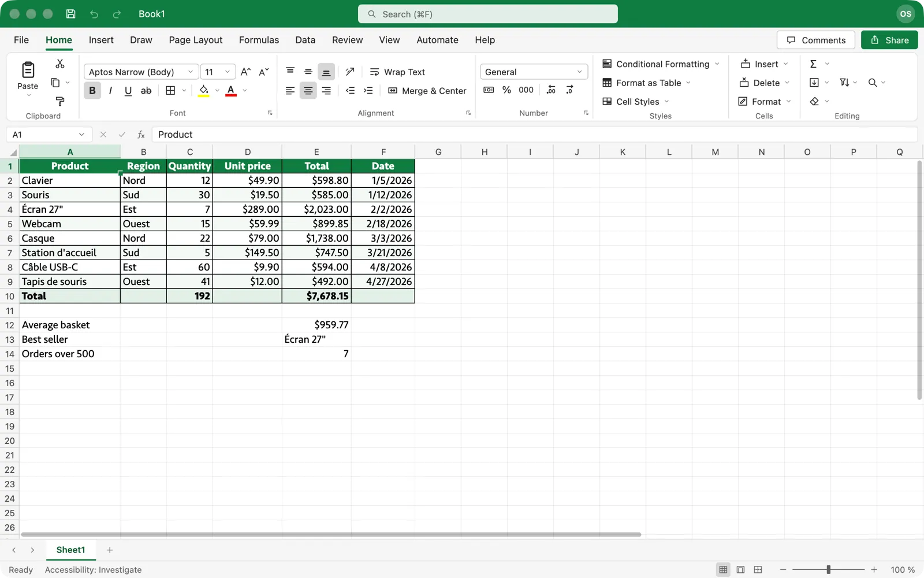Click the Increase Decimal icon
Image resolution: width=924 pixels, height=578 pixels.
(x=551, y=90)
